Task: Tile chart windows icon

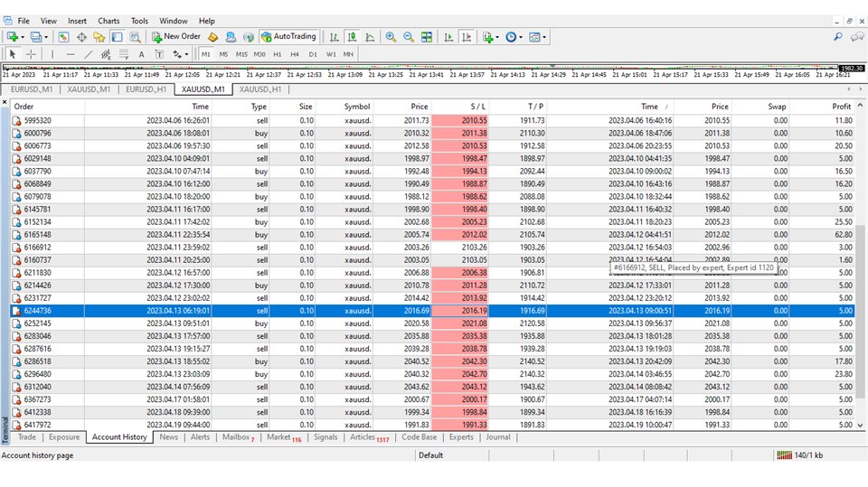Action: pyautogui.click(x=427, y=37)
